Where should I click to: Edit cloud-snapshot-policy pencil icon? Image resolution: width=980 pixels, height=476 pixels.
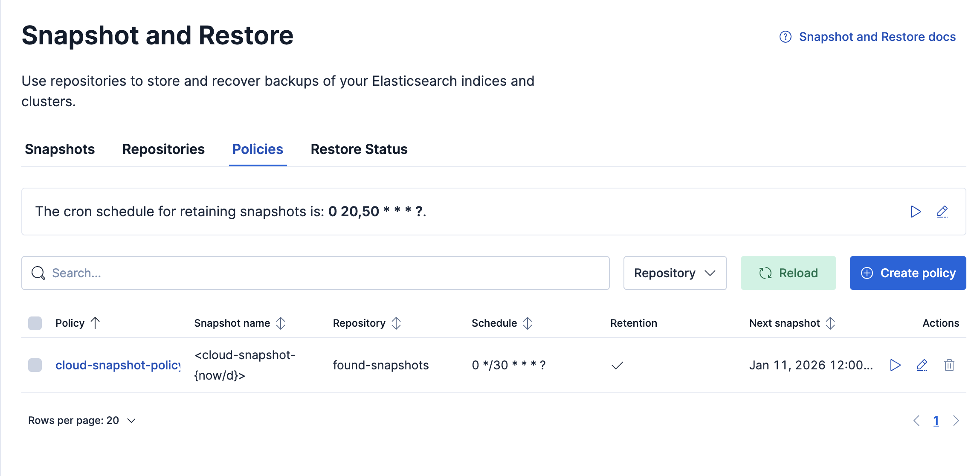[x=922, y=365]
